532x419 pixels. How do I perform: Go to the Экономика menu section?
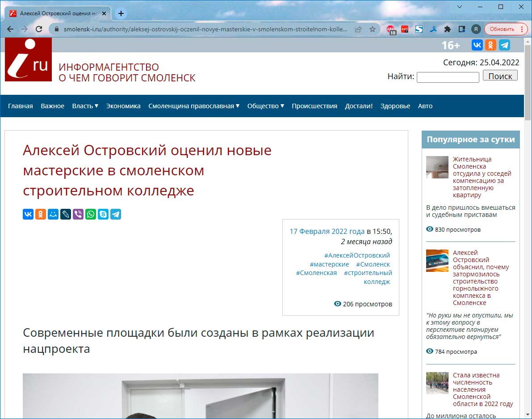coord(123,106)
